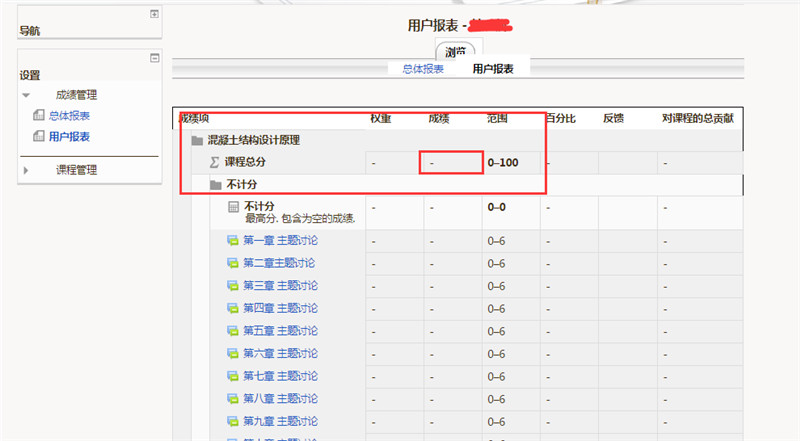
Task: Expand the 课程管理 tree section
Action: point(26,171)
